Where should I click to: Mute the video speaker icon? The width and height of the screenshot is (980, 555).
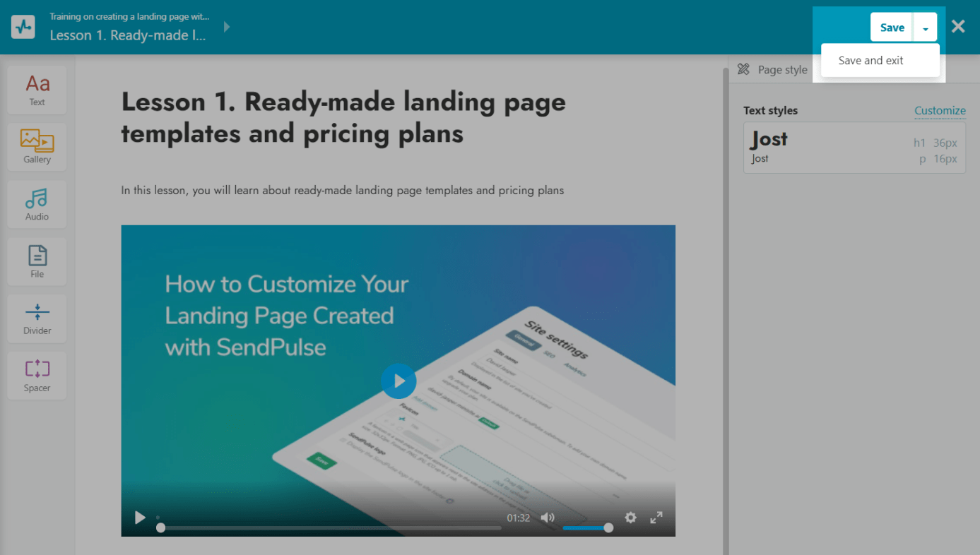(548, 518)
